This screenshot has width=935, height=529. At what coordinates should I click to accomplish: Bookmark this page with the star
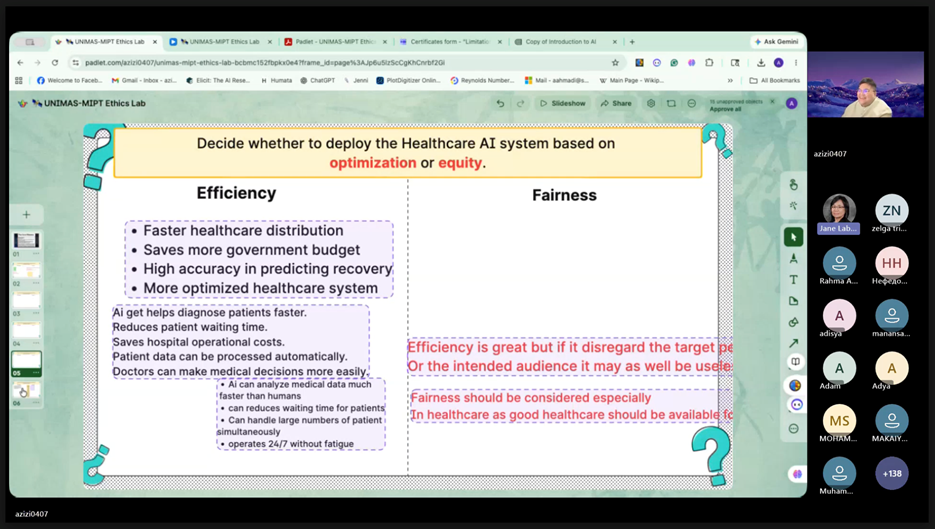click(x=615, y=63)
